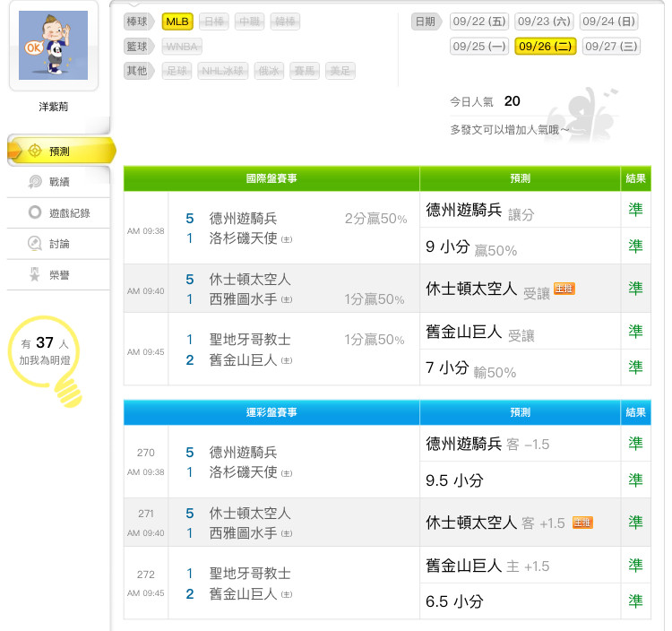Screen dimensions: 672x631
Task: Click the 6.5 小分 prediction
Action: click(x=454, y=601)
